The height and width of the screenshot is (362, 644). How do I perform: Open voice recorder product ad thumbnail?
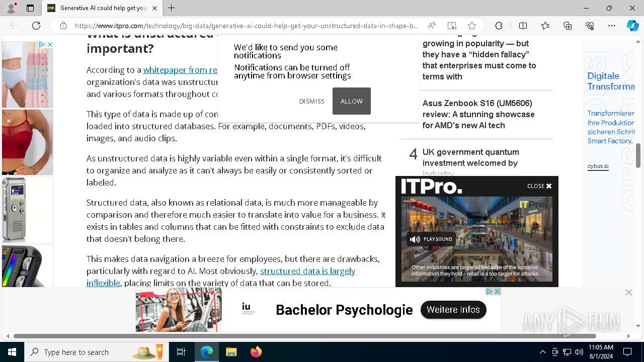pyautogui.click(x=28, y=210)
